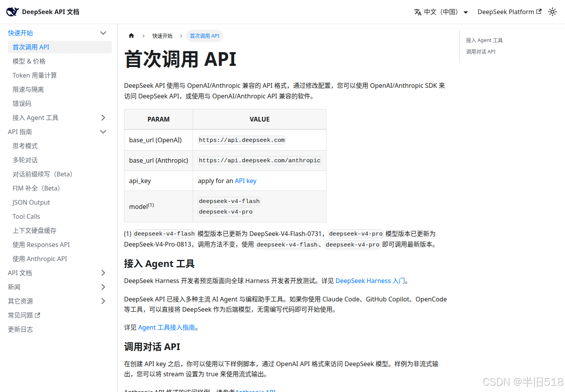
Task: Click the DeepSeek API 文档 site title
Action: [x=51, y=12]
